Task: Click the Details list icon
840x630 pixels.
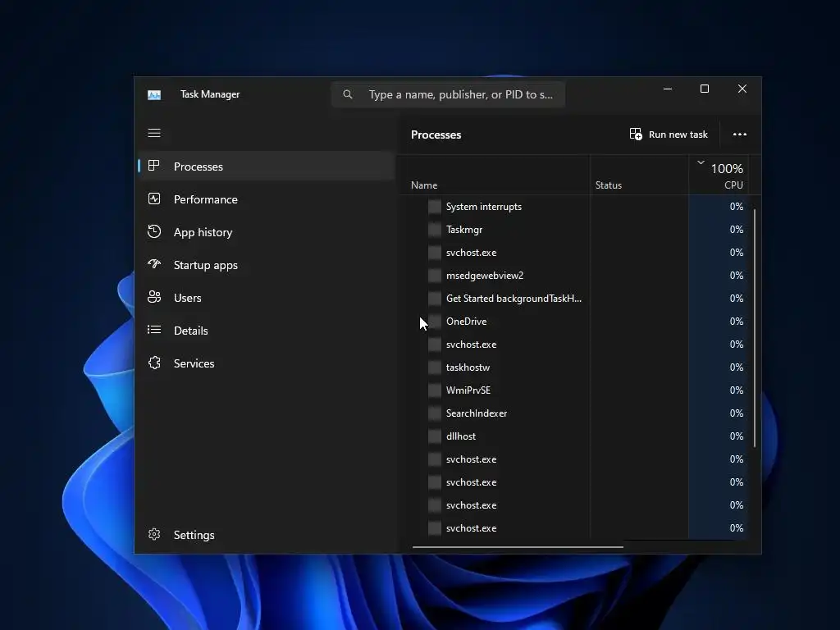Action: pyautogui.click(x=154, y=330)
